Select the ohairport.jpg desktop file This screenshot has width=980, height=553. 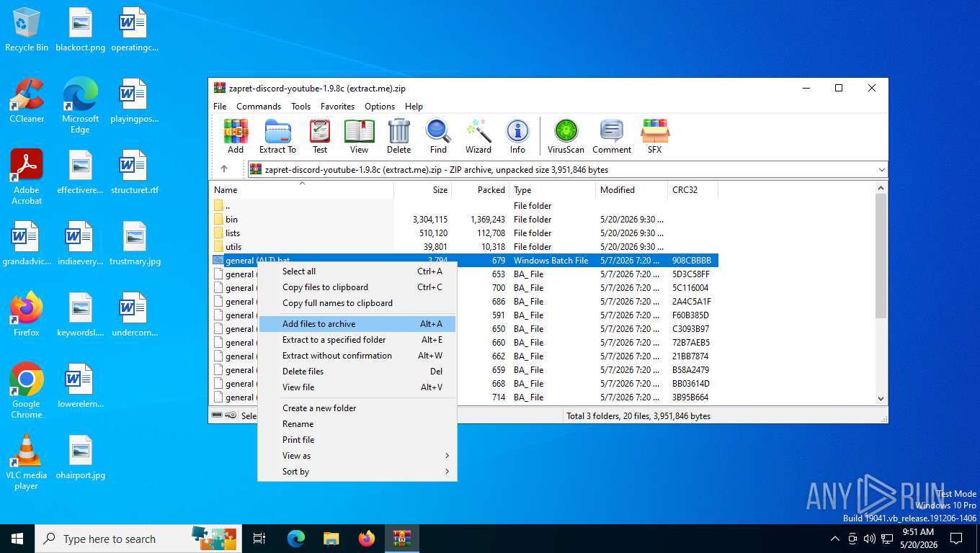click(80, 457)
